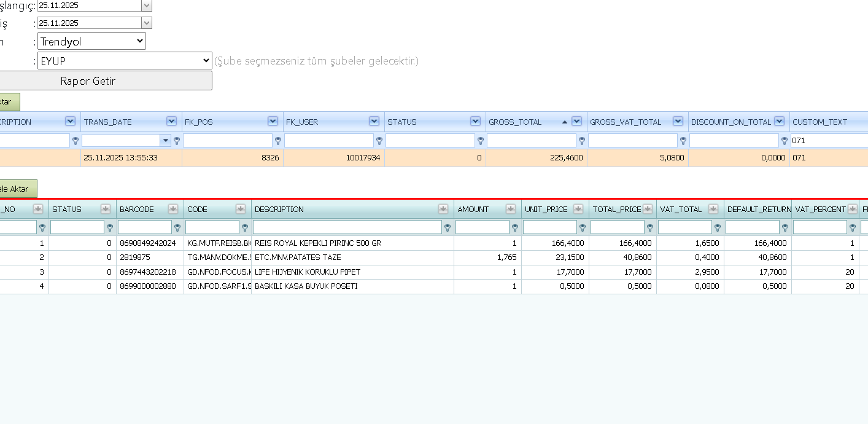Open the Trendyol platform dropdown
Image resolution: width=868 pixels, height=424 pixels.
91,42
